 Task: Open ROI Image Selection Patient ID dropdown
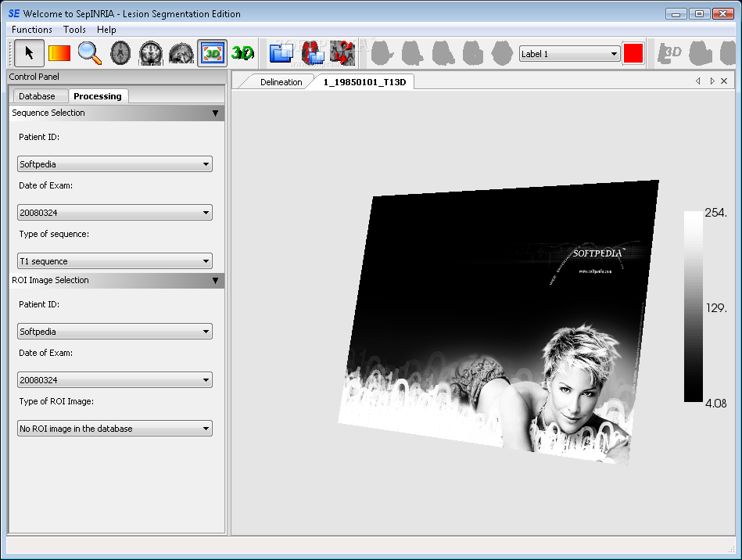115,332
